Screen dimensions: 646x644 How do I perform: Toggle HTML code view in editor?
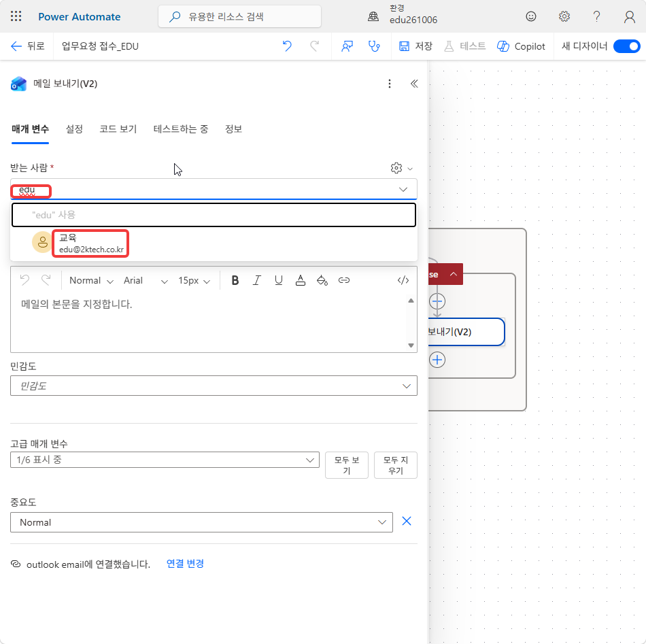click(x=403, y=281)
